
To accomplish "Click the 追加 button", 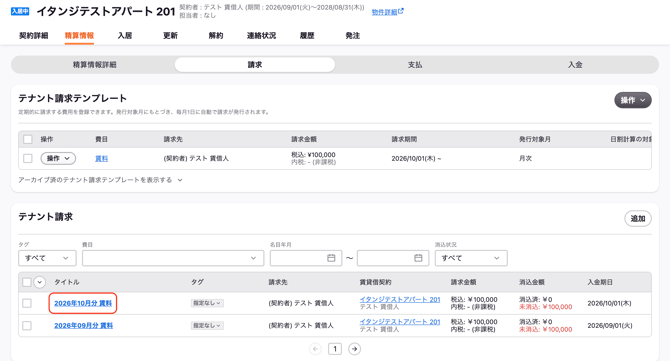I will point(638,218).
